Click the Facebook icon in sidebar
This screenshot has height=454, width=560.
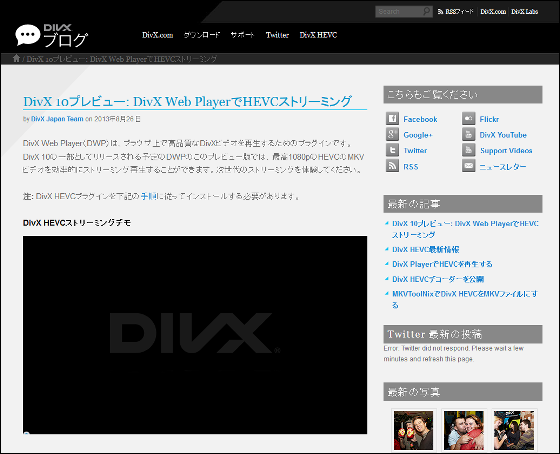(392, 119)
